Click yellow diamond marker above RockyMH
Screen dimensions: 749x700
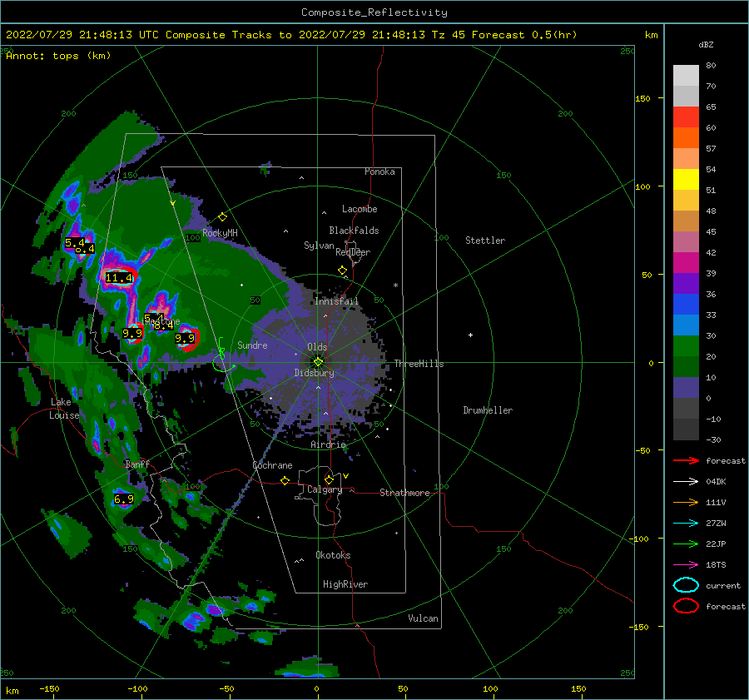click(x=222, y=217)
